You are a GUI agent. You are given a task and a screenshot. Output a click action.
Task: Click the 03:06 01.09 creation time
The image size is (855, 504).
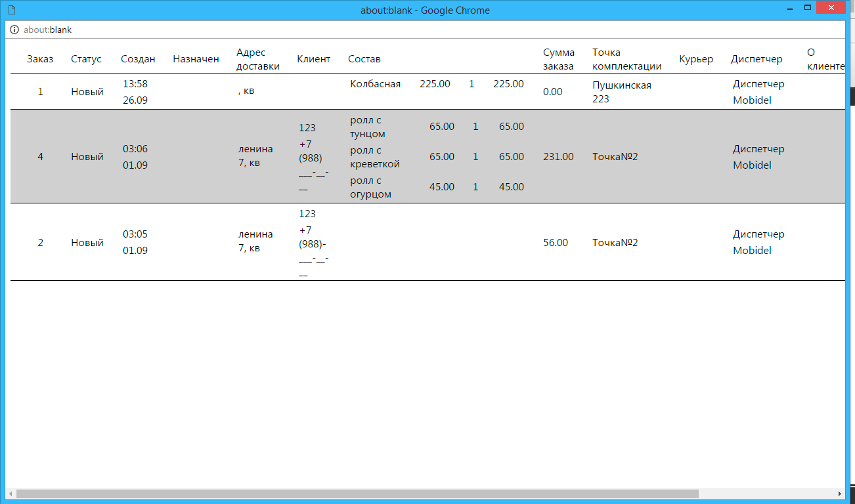135,157
